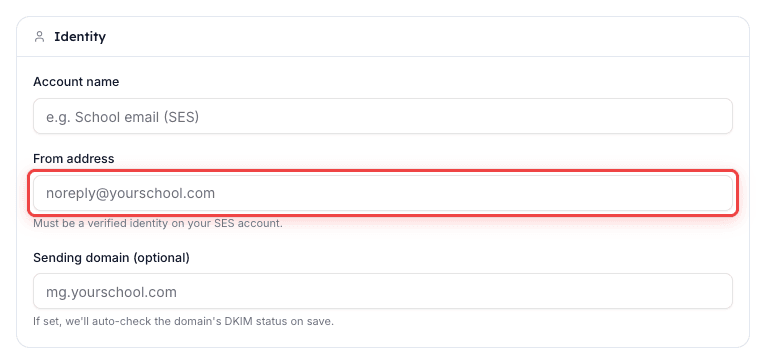Focus the Account name input field
Viewport: 766px width, 364px height.
pyautogui.click(x=383, y=116)
